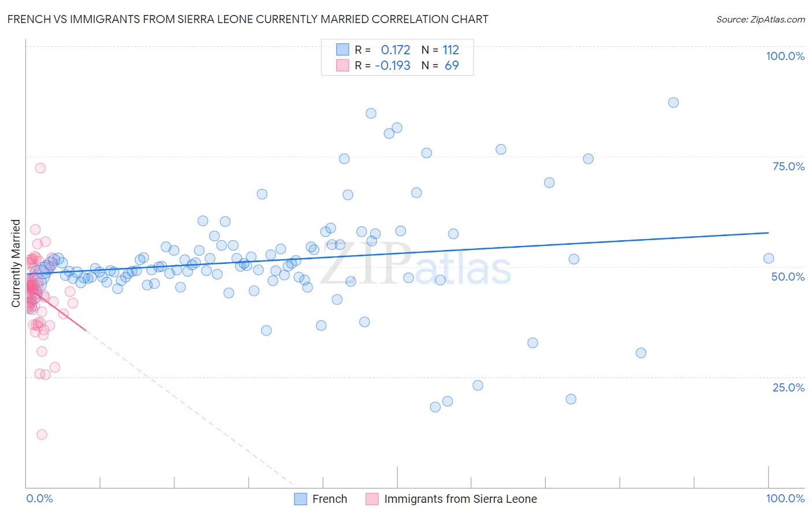
Task: Click the 50.0% y-axis label
Action: pos(788,277)
